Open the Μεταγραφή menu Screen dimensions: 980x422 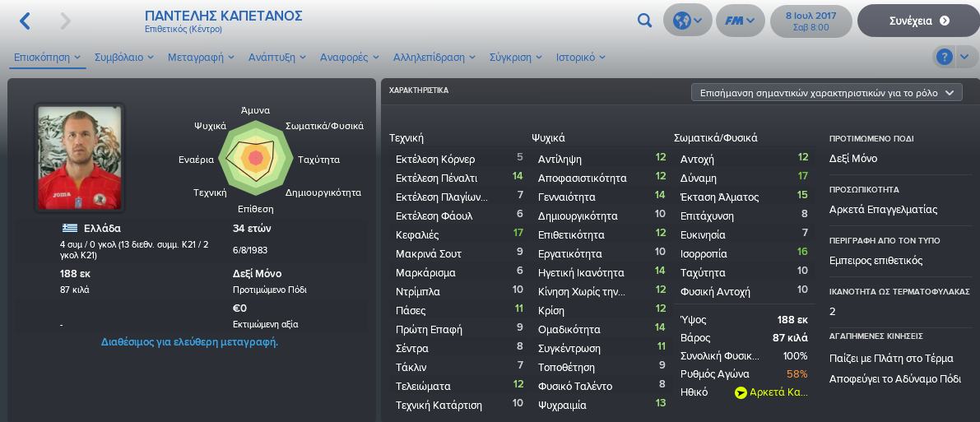click(x=201, y=57)
